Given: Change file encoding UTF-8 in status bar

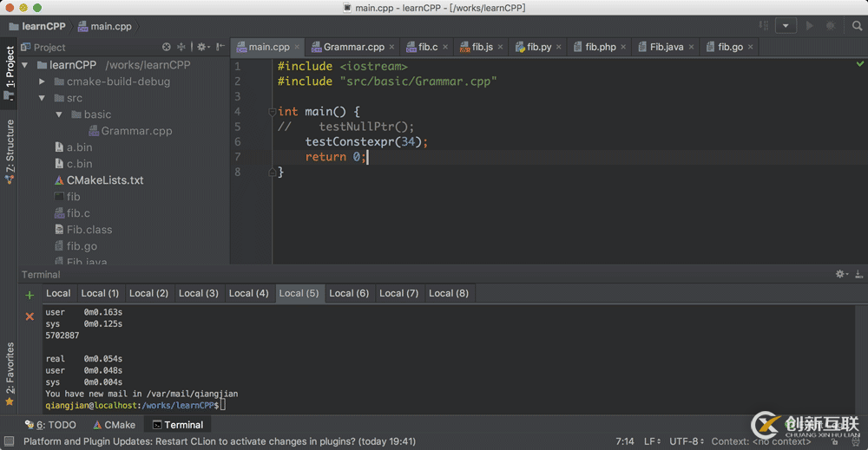Looking at the screenshot, I should click(x=687, y=441).
